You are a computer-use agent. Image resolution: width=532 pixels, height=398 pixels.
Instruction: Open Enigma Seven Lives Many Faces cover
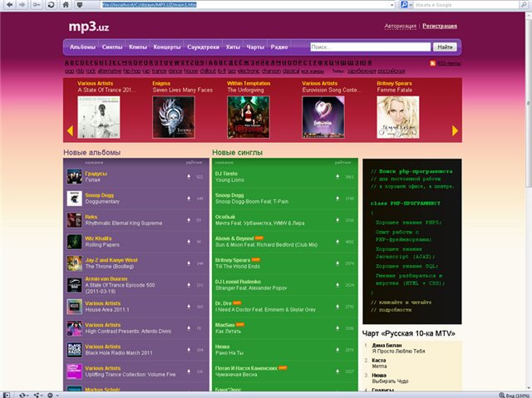click(x=174, y=117)
